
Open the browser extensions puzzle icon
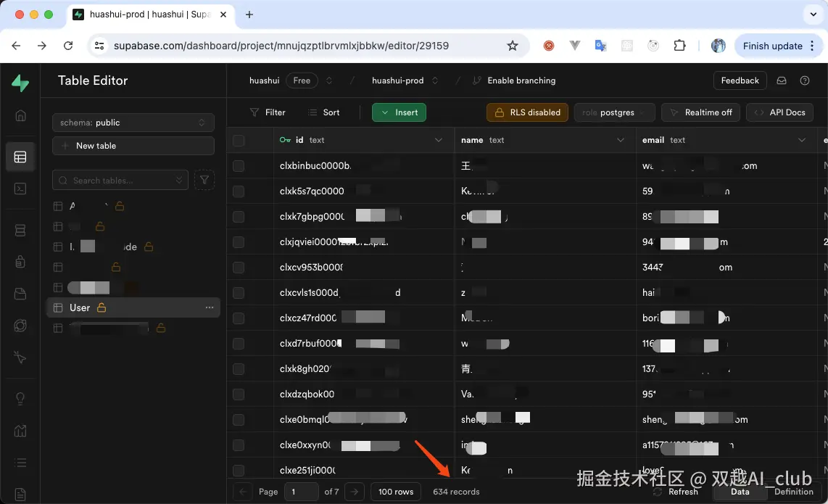click(x=679, y=46)
